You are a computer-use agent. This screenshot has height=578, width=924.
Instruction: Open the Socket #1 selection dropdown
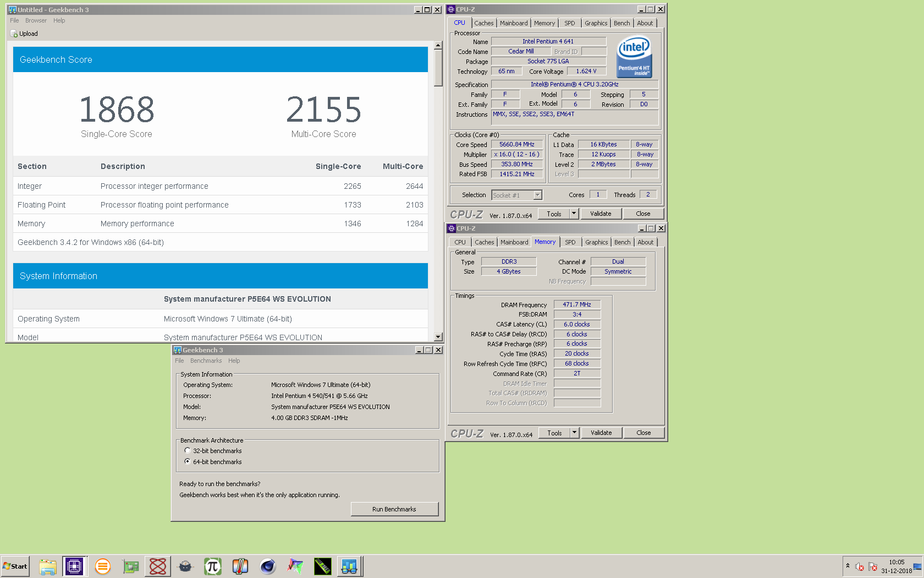tap(537, 195)
